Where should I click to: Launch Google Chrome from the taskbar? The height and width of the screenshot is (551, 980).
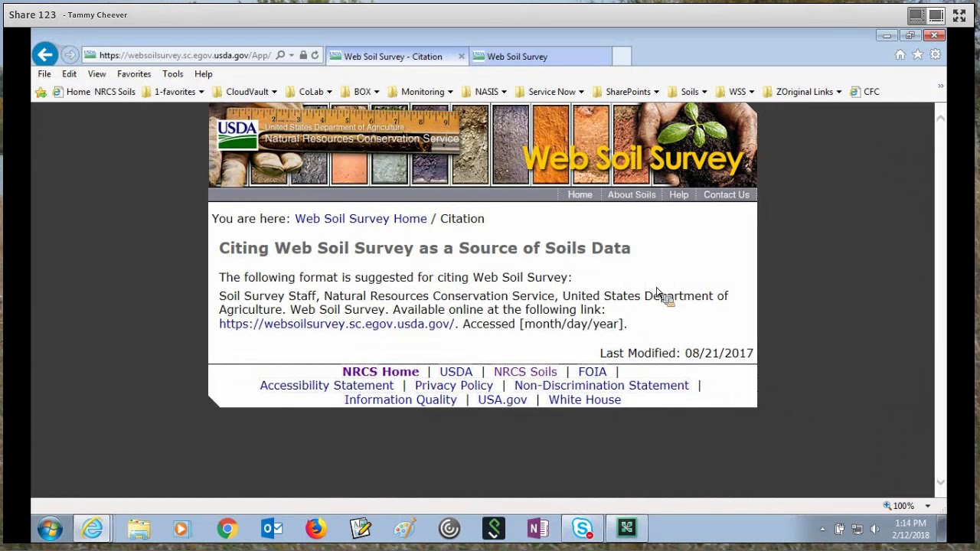pos(227,528)
